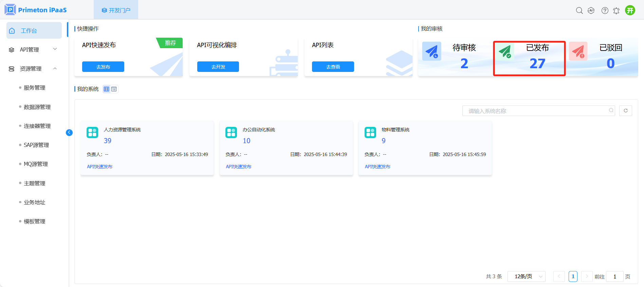The image size is (644, 287).
Task: Collapse the 资源管理 sidebar menu
Action: [x=33, y=69]
